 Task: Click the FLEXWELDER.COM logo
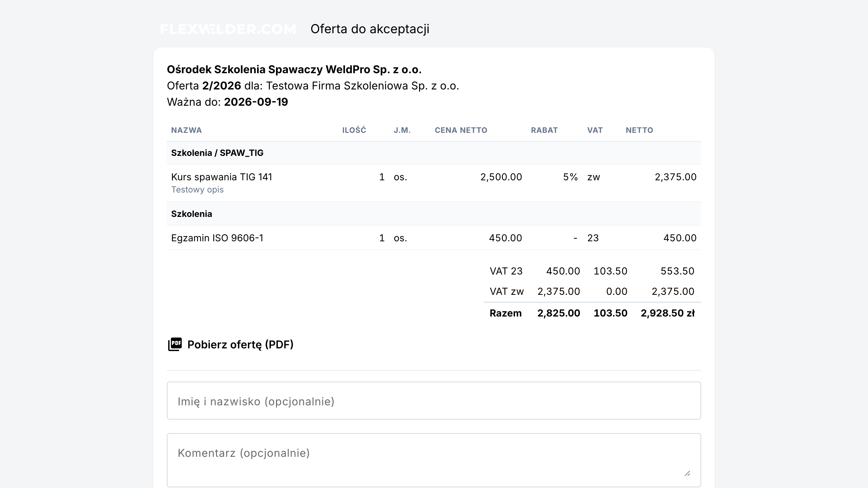point(228,29)
